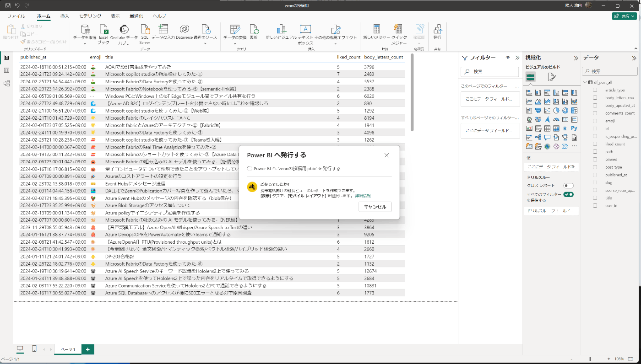Add a new page with plus button
641x364 pixels.
click(87, 349)
